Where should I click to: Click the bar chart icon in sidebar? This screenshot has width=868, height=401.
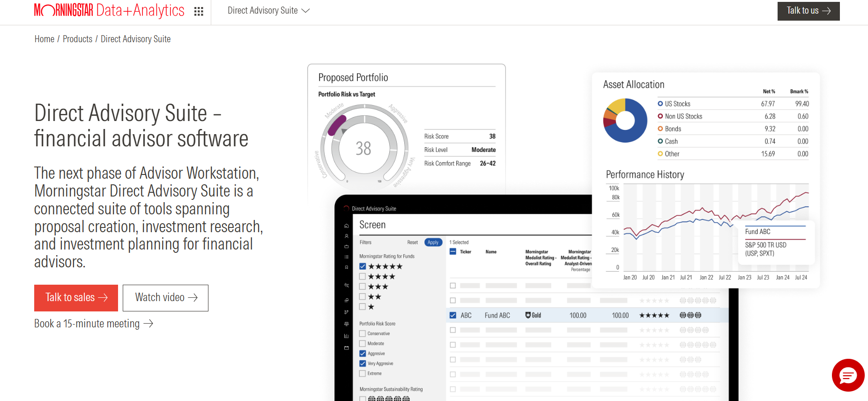[x=347, y=336]
